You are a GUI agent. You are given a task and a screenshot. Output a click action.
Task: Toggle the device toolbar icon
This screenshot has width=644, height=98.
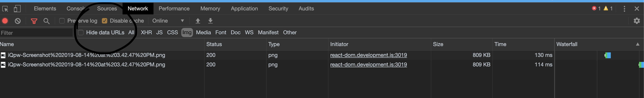[17, 9]
